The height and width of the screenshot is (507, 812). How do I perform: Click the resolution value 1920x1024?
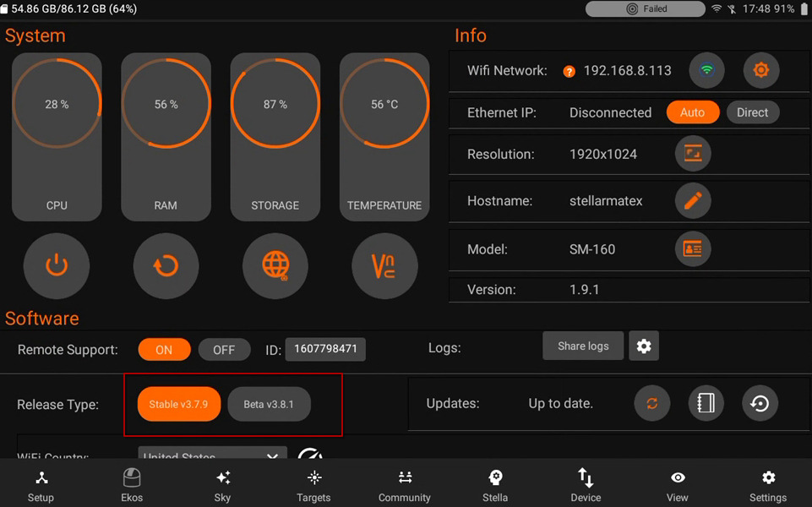tap(603, 155)
